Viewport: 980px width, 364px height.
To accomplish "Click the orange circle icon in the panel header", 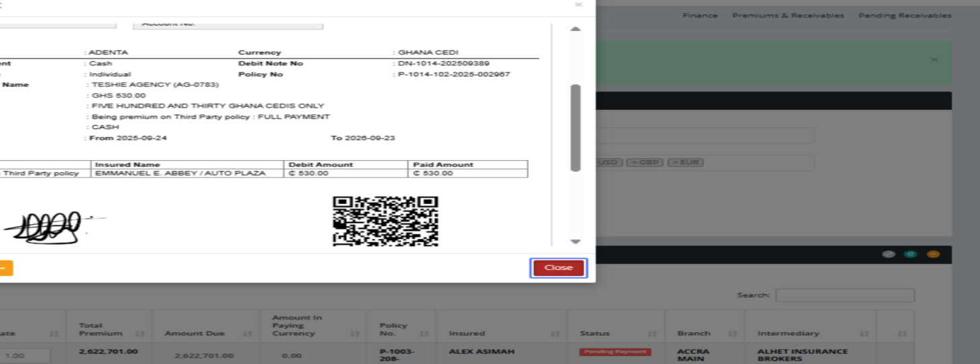I will tap(932, 254).
